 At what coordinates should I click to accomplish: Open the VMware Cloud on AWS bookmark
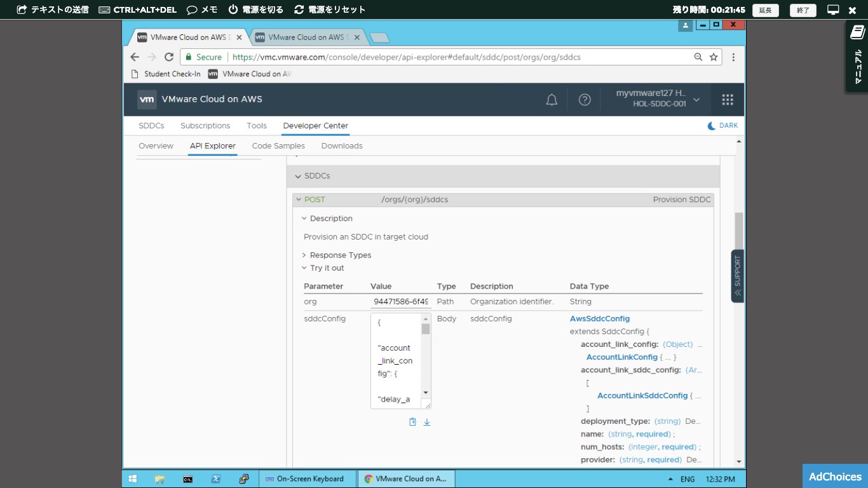tap(250, 74)
